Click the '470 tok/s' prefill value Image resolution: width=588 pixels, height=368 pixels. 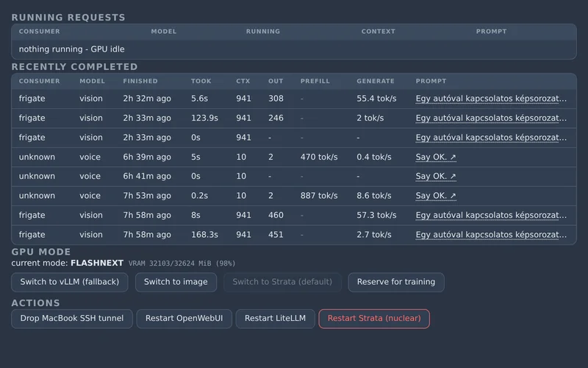click(319, 158)
